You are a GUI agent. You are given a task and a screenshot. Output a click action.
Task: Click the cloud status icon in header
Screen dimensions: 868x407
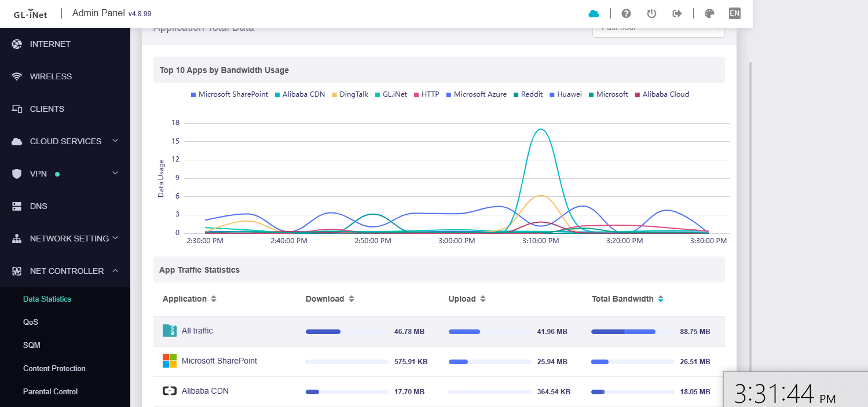coord(594,13)
